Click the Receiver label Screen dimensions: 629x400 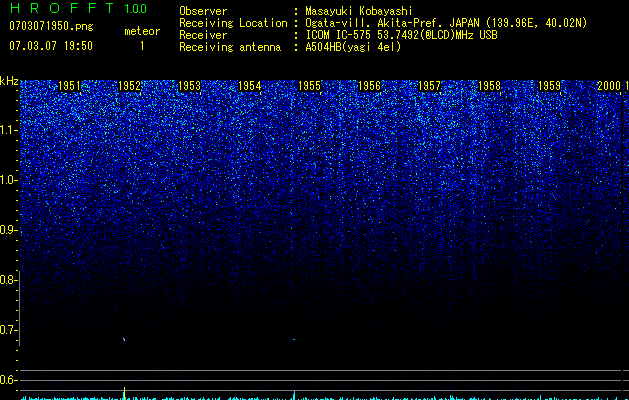coord(203,35)
